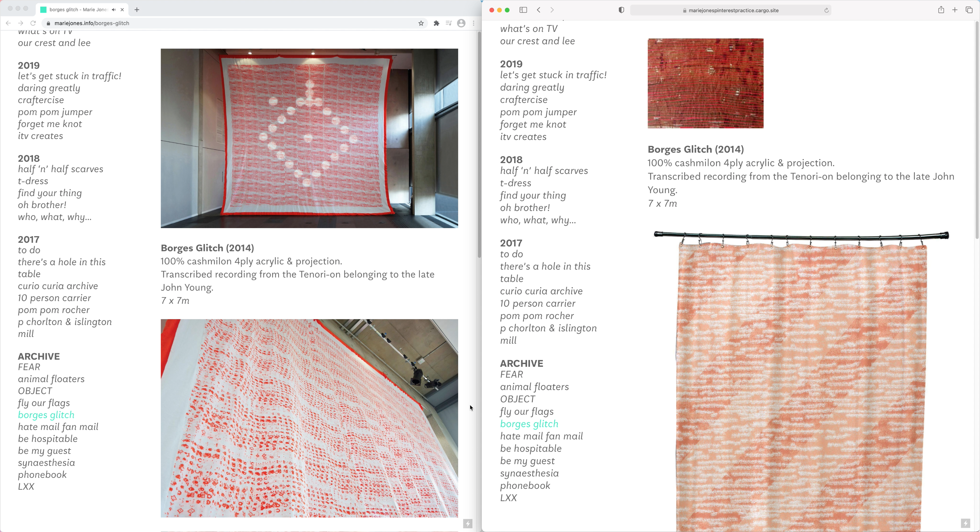Toggle the Safari sidebar panel

point(523,10)
